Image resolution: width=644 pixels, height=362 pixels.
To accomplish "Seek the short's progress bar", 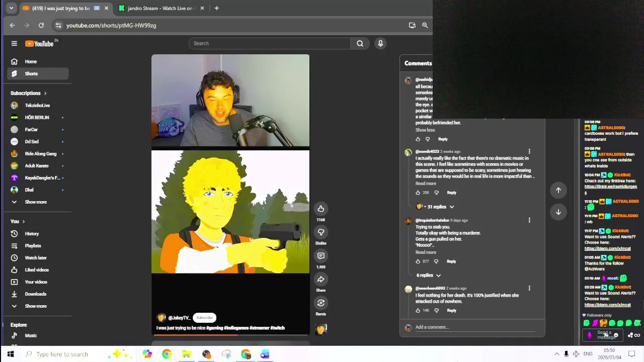I will click(x=230, y=334).
